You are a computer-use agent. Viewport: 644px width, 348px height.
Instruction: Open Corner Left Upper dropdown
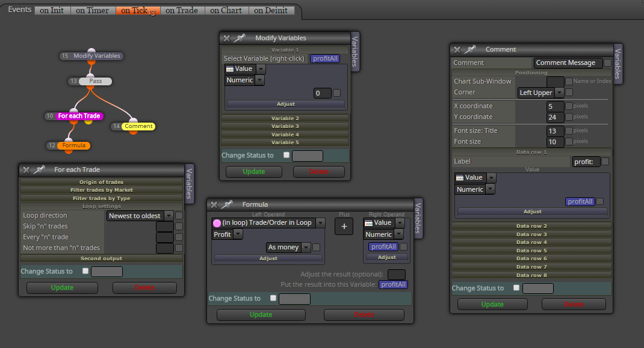541,93
